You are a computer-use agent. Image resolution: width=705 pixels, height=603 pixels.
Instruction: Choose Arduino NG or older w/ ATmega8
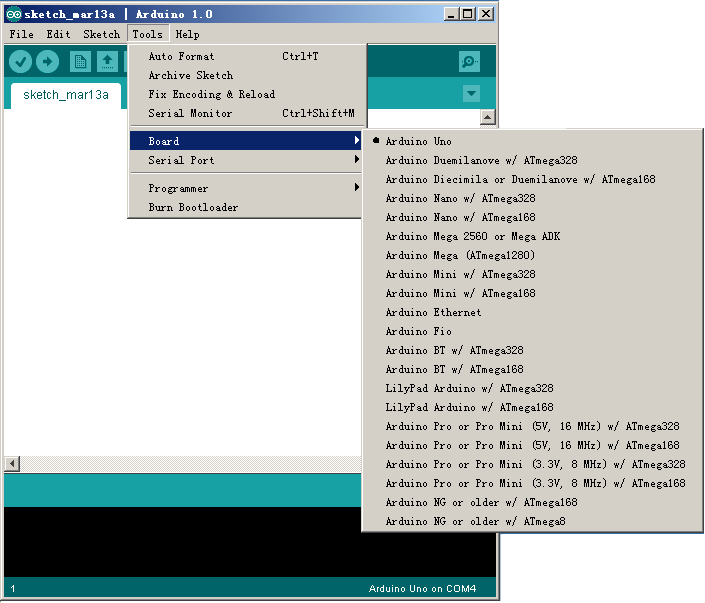(532, 521)
